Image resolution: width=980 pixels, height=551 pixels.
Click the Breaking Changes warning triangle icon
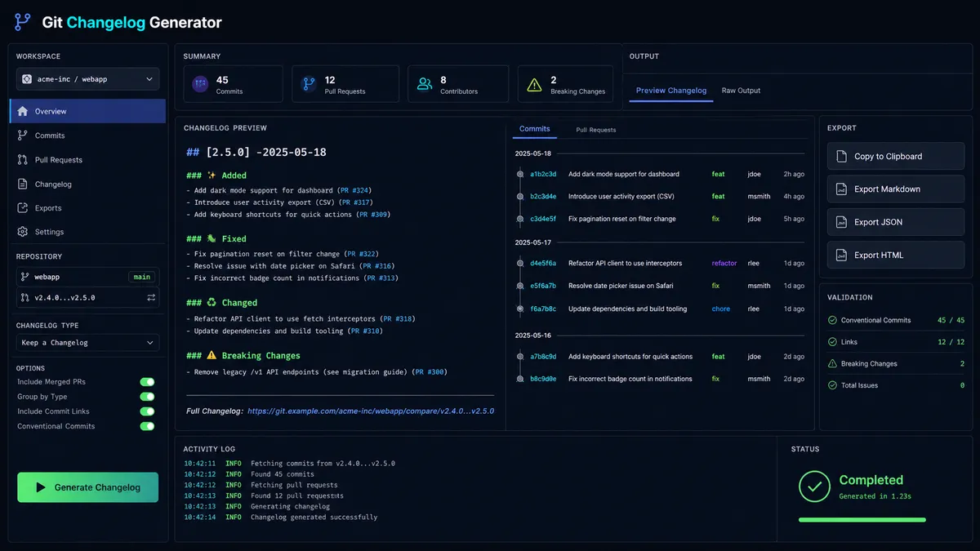point(534,84)
